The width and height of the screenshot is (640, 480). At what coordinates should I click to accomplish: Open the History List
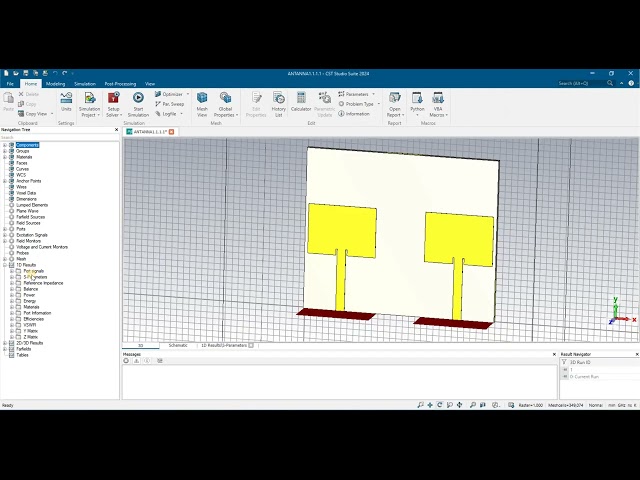coord(278,104)
